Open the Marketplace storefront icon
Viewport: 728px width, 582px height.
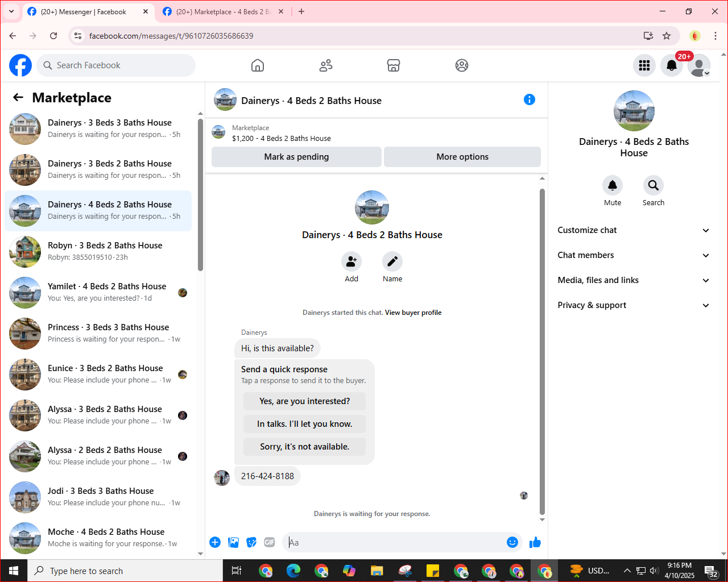pos(394,65)
